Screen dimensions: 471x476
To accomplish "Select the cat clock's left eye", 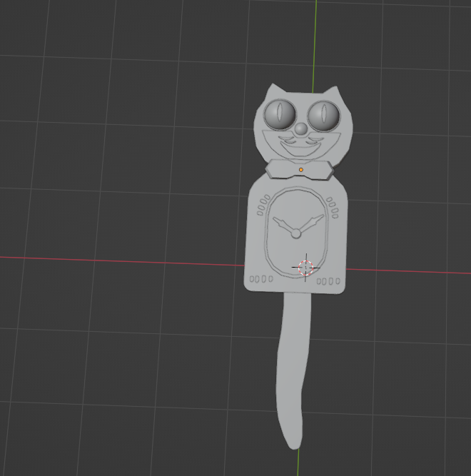I will pyautogui.click(x=280, y=115).
